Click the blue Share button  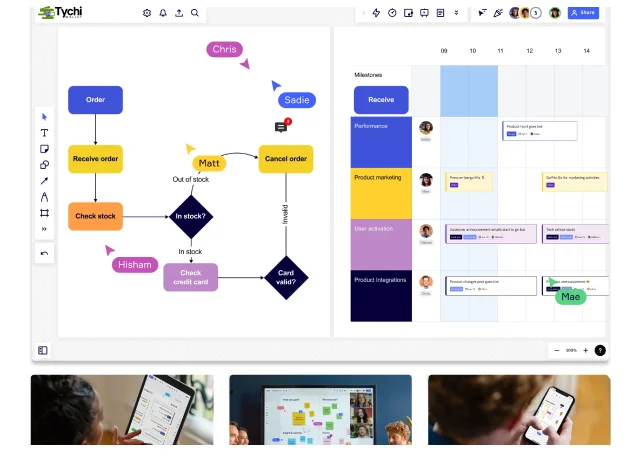tap(583, 13)
